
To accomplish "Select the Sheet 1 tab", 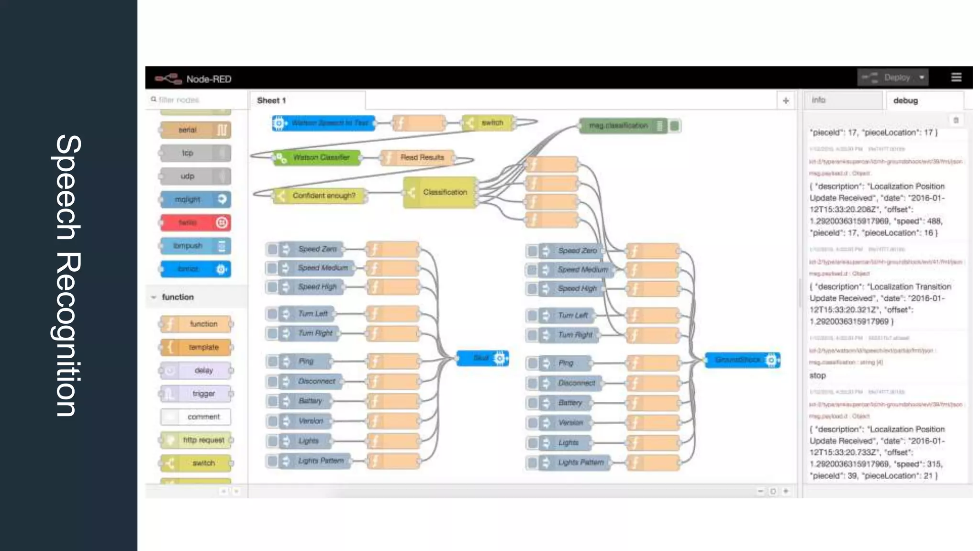I will click(271, 100).
